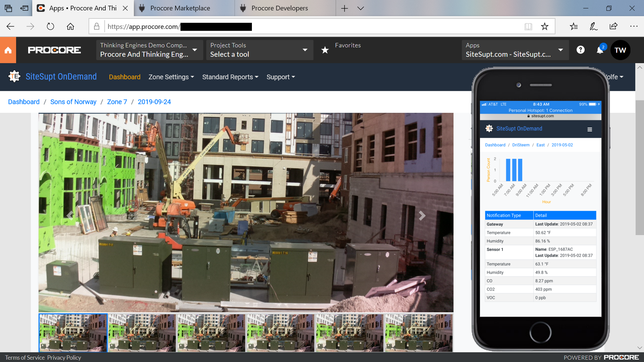Expand the company and project dropdown
Image resolution: width=644 pixels, height=362 pixels.
coord(150,50)
